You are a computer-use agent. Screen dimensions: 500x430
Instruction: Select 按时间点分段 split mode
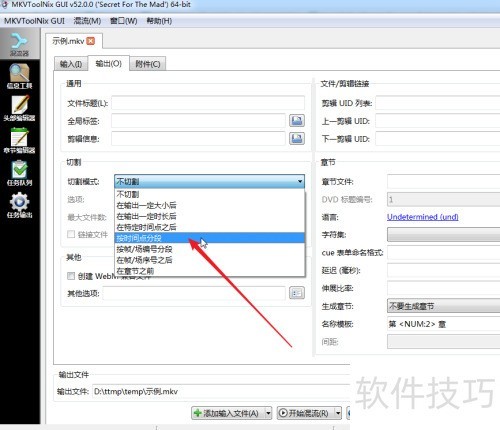[210, 238]
